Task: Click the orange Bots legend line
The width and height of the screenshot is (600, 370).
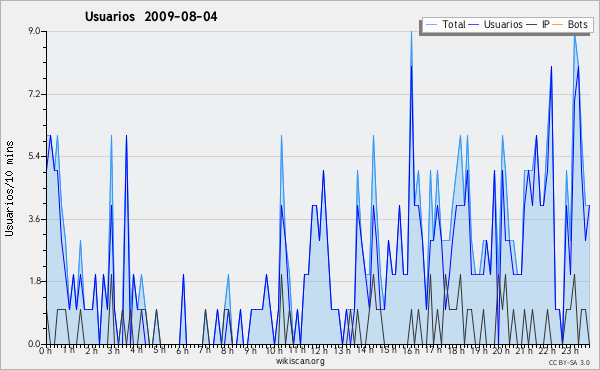Action: click(558, 25)
